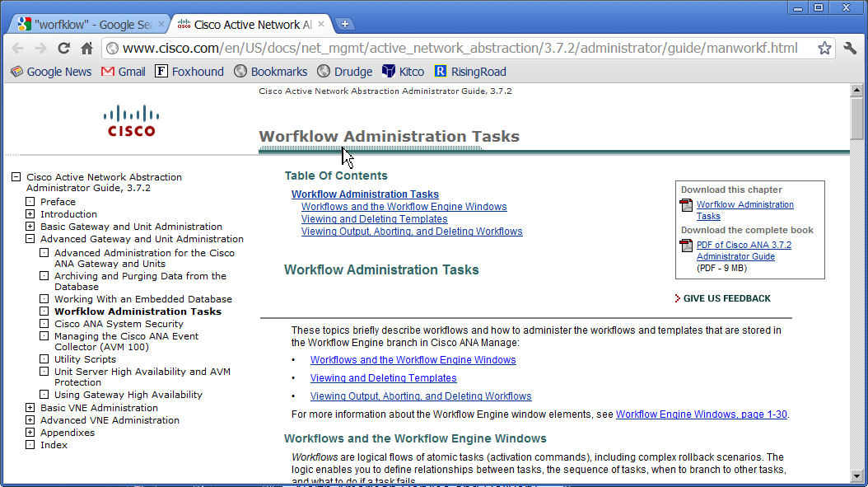Viewport: 868px width, 487px height.
Task: Open the Preface section
Action: (58, 202)
